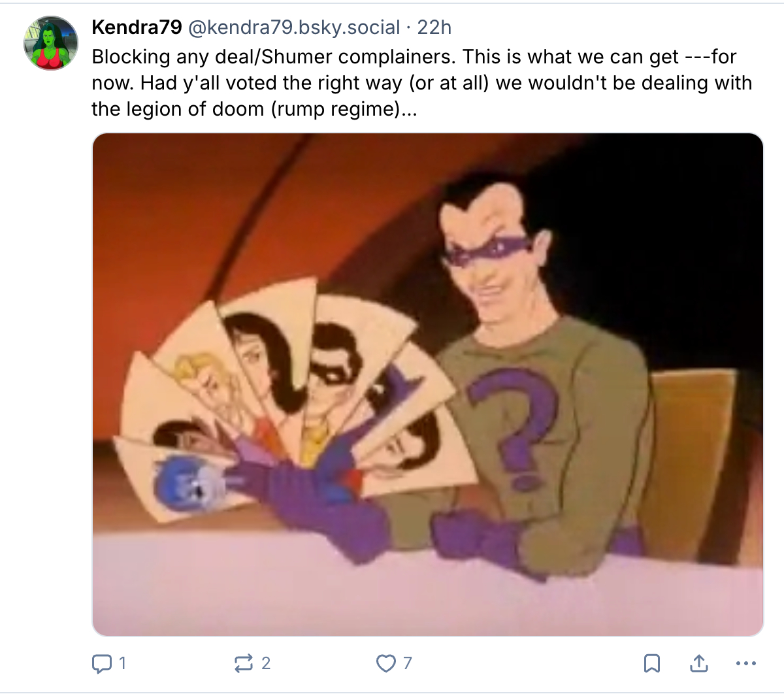Save the post with the bookmark icon
This screenshot has height=694, width=784.
pyautogui.click(x=651, y=664)
